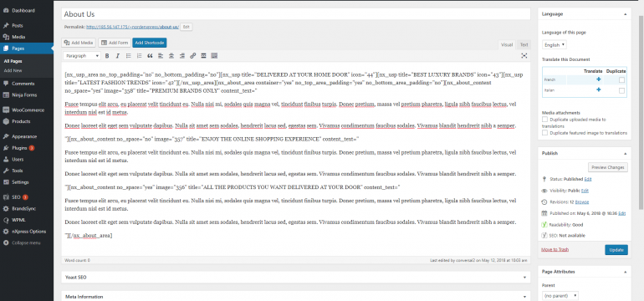Go to All Pages submenu
The image size is (644, 301).
tap(13, 61)
